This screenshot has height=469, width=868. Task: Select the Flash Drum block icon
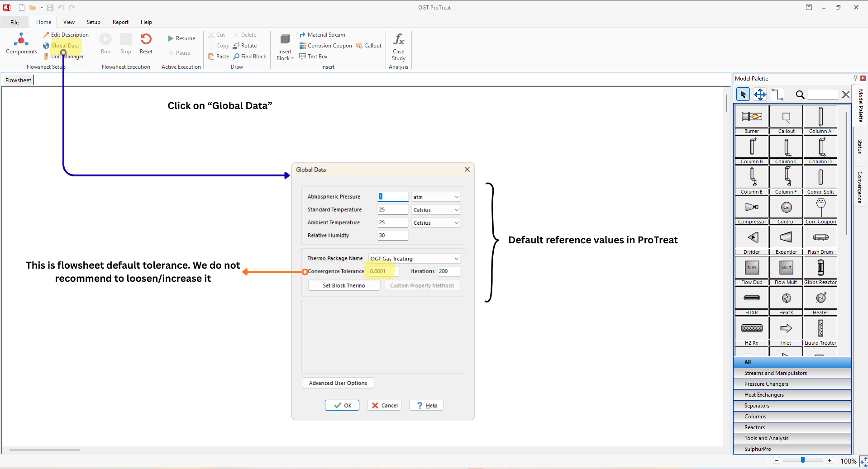[820, 240]
